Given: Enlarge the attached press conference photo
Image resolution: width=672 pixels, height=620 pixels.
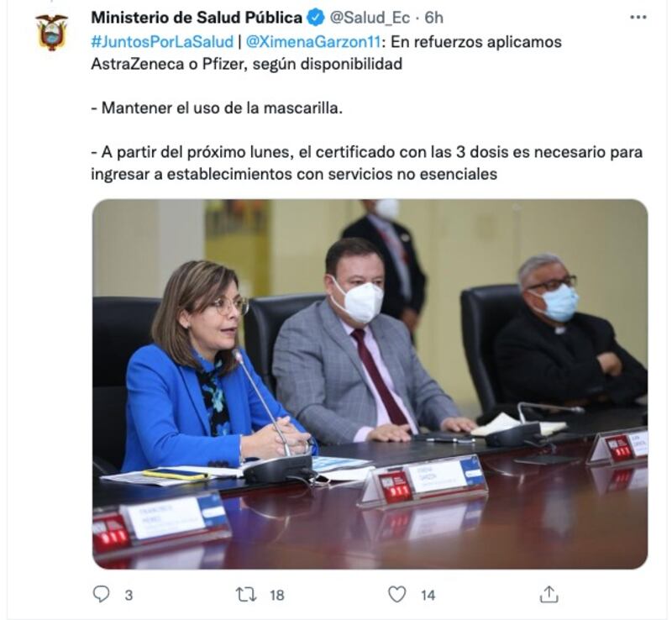Looking at the screenshot, I should tap(370, 384).
